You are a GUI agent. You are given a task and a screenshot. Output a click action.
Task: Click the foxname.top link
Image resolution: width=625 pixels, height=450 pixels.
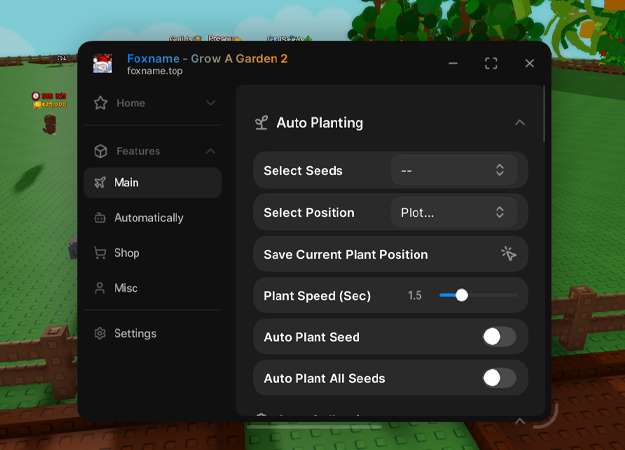pyautogui.click(x=155, y=71)
